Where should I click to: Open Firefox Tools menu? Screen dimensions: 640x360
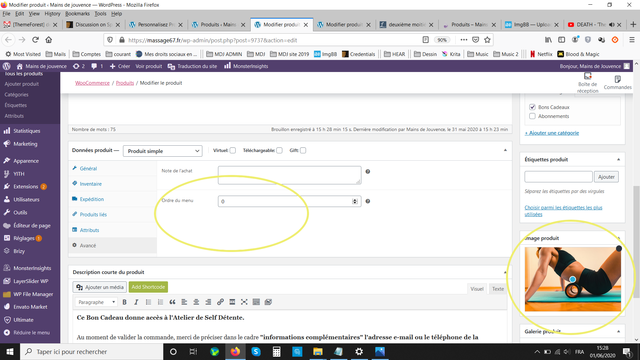(x=100, y=13)
